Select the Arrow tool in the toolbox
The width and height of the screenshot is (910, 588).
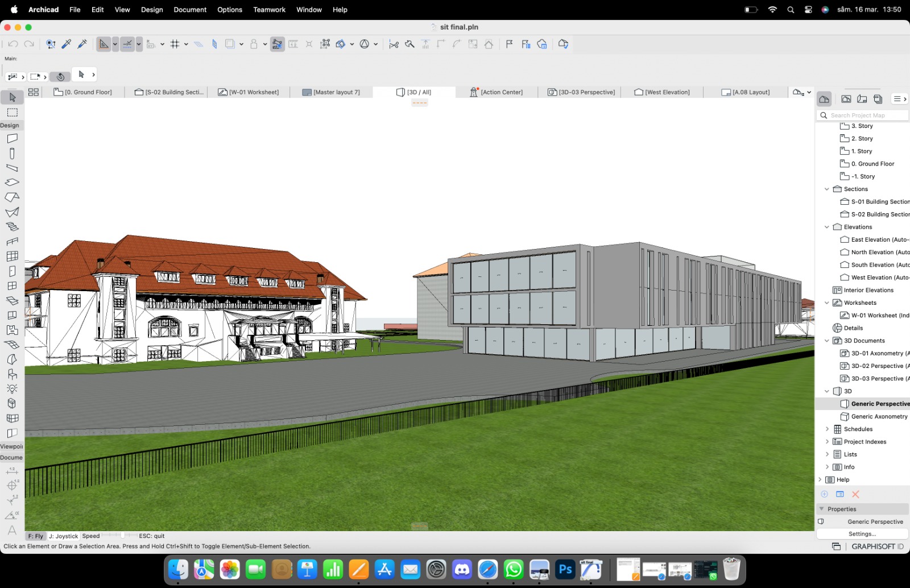pos(12,97)
